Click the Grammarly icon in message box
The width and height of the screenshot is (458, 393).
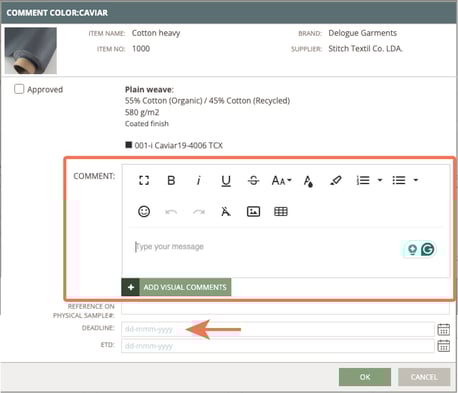(x=428, y=249)
